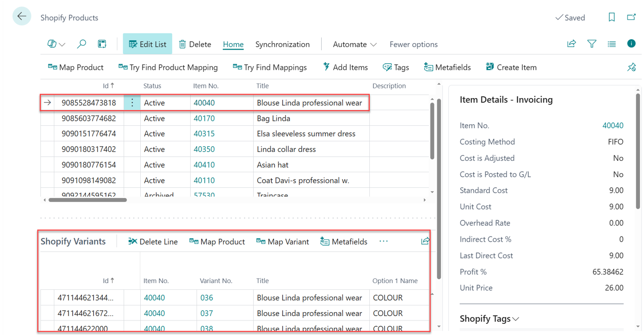Image resolution: width=644 pixels, height=335 pixels.
Task: Toggle the FactBox info icon
Action: pyautogui.click(x=631, y=44)
